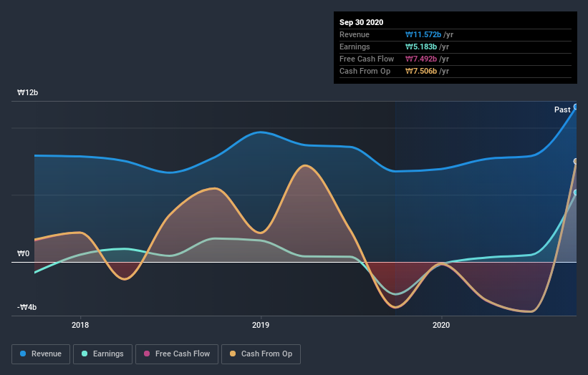Click the blue Revenue legend dot
588x375 pixels.
coord(23,354)
